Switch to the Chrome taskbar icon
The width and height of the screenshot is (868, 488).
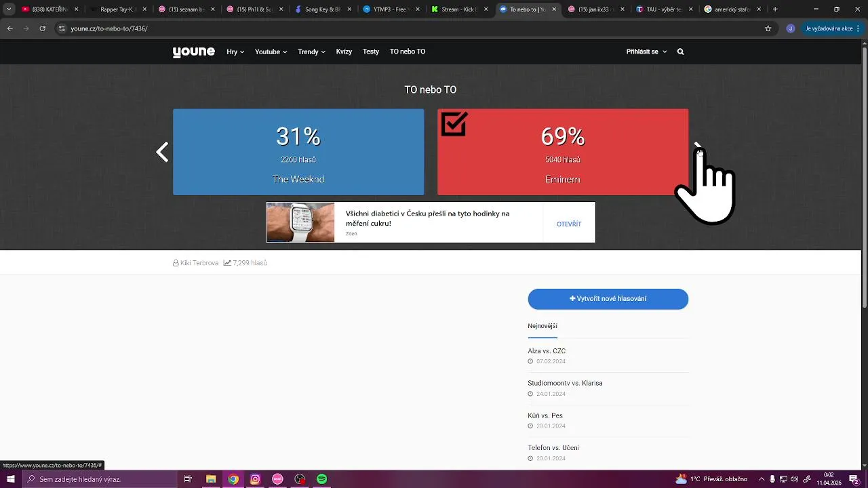(x=233, y=479)
